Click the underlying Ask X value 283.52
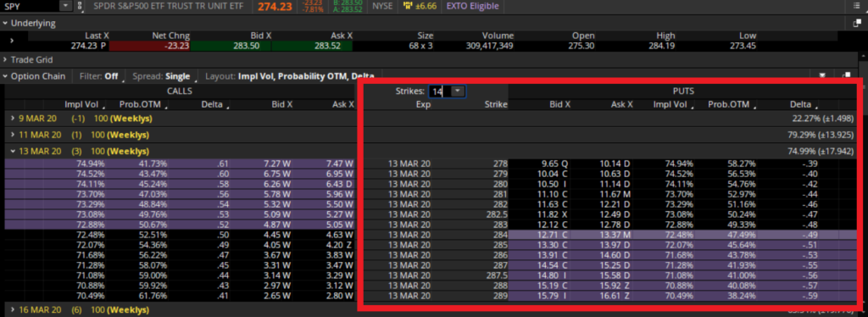Image resolution: width=868 pixels, height=317 pixels. coord(327,46)
